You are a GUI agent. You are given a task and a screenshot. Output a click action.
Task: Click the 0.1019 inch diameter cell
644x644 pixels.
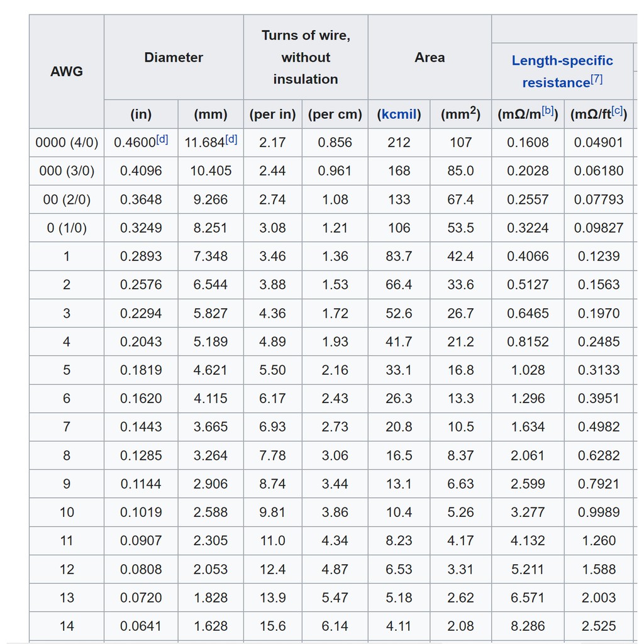[141, 513]
